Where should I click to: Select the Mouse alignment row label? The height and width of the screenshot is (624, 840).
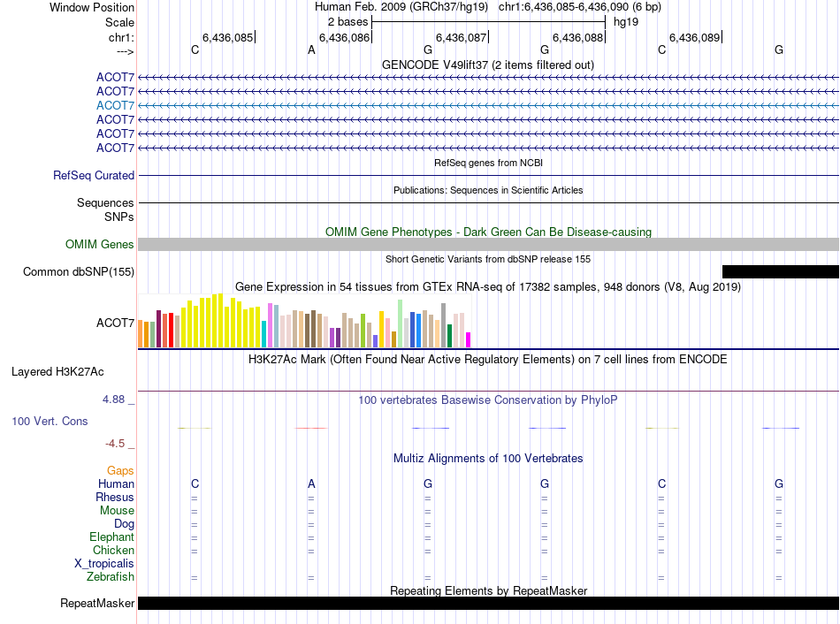[117, 511]
